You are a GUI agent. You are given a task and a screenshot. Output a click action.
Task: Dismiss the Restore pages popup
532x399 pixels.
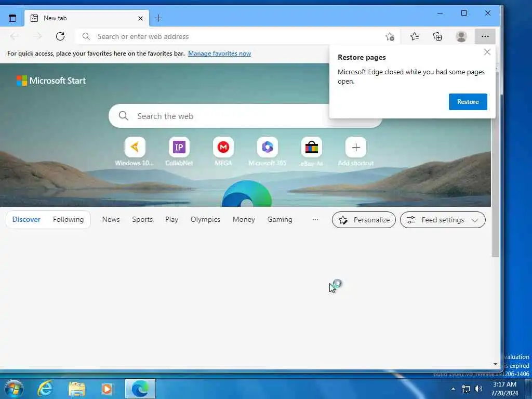tap(487, 52)
